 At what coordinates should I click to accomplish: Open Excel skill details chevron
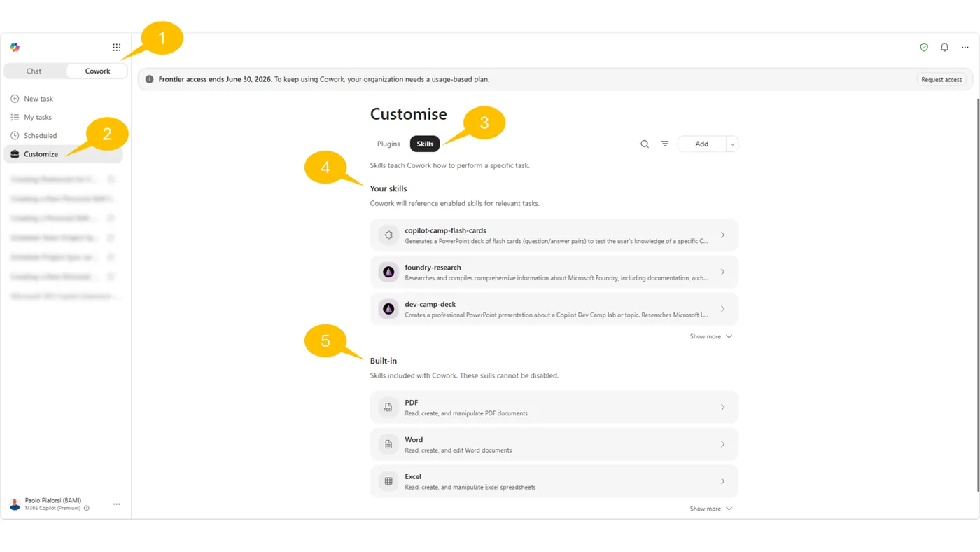coord(723,481)
